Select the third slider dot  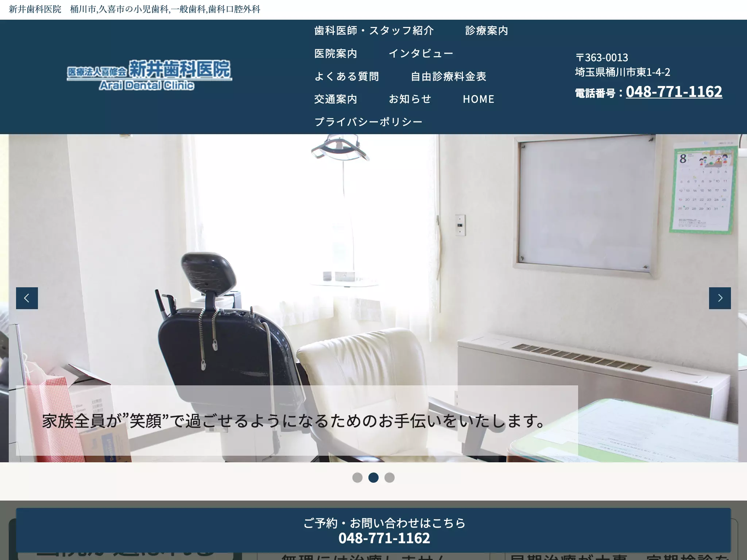tap(390, 478)
